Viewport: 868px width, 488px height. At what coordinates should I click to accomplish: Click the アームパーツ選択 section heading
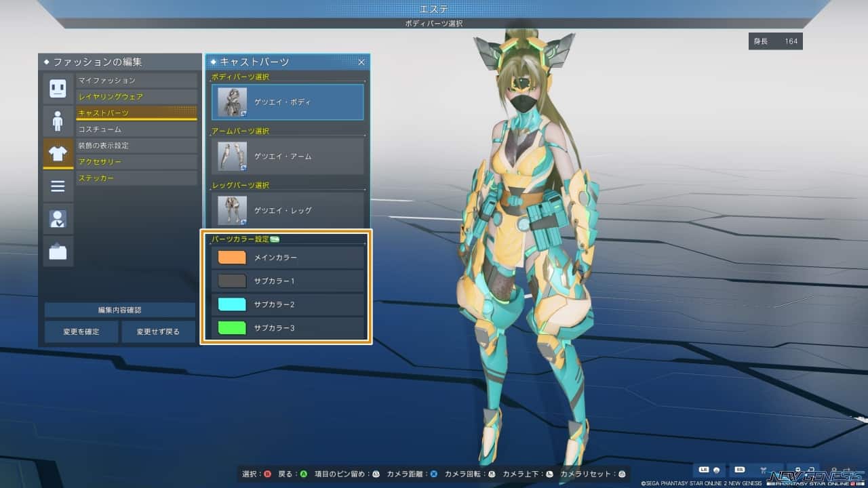[240, 131]
